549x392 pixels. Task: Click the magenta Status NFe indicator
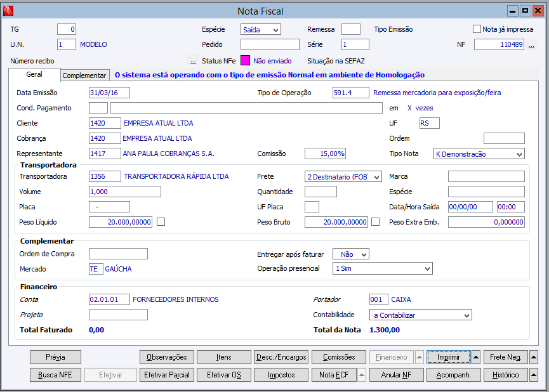[244, 61]
